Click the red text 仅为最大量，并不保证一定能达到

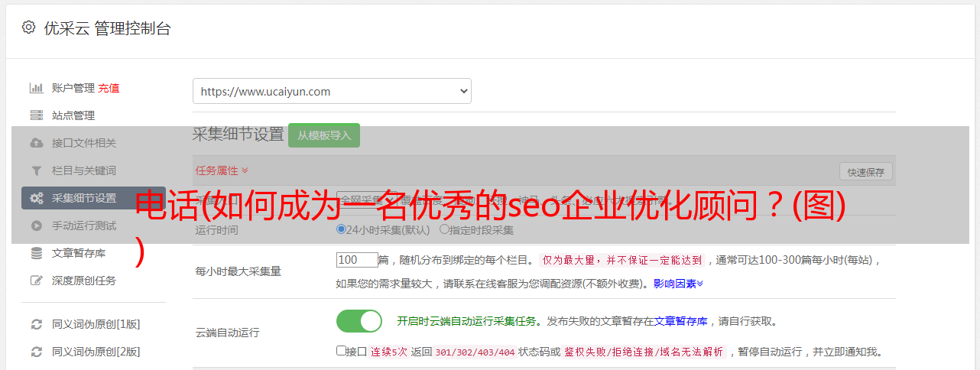click(x=623, y=260)
